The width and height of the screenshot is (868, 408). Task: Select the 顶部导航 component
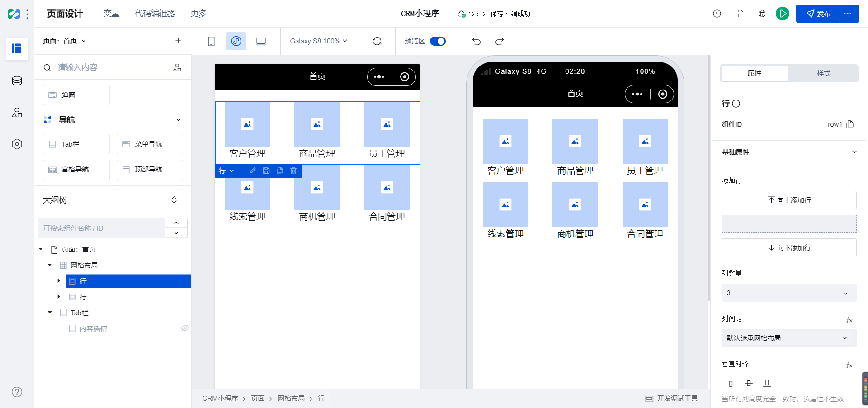[x=150, y=170]
